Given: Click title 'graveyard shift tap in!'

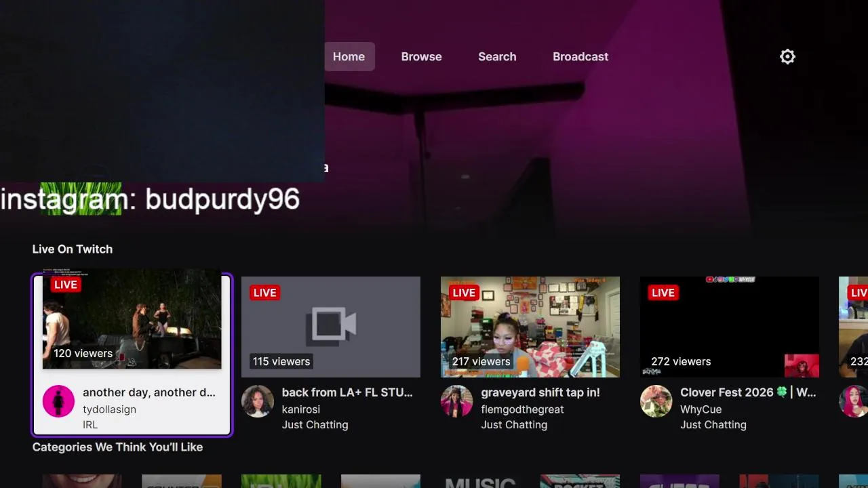Looking at the screenshot, I should [540, 392].
